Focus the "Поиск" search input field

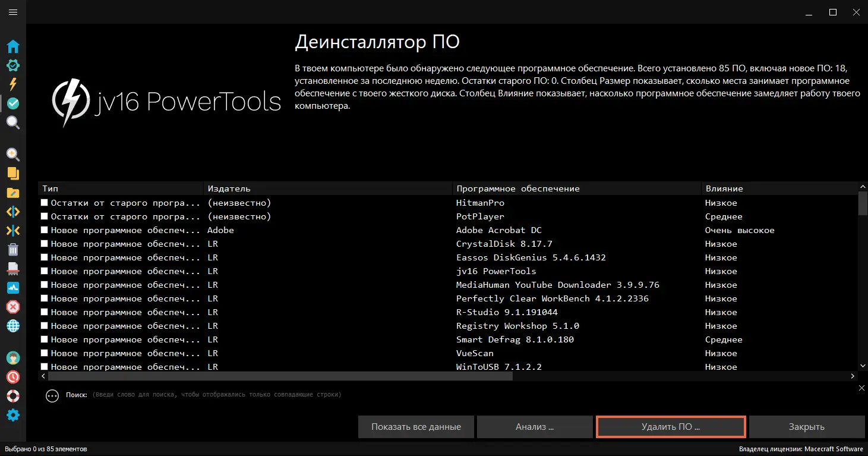tap(217, 395)
